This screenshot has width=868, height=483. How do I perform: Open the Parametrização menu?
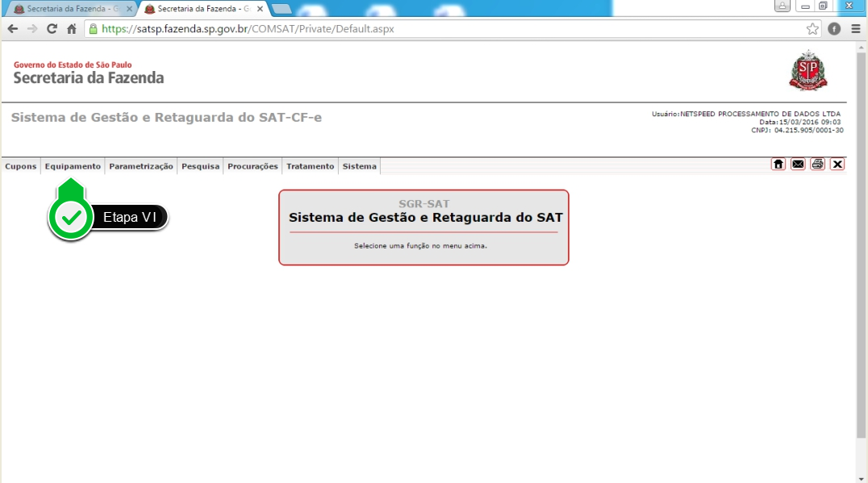pyautogui.click(x=141, y=167)
